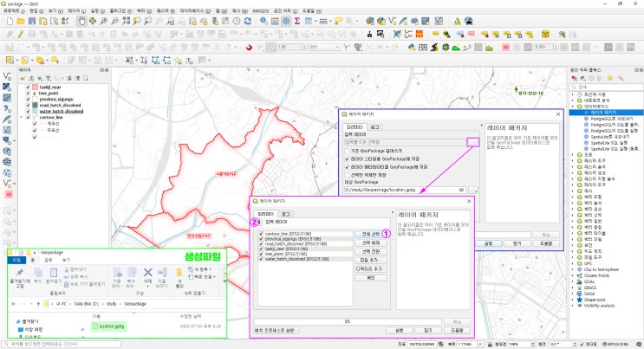
Task: Expand 네트워크 분석 in processing toolbox
Action: [x=573, y=100]
